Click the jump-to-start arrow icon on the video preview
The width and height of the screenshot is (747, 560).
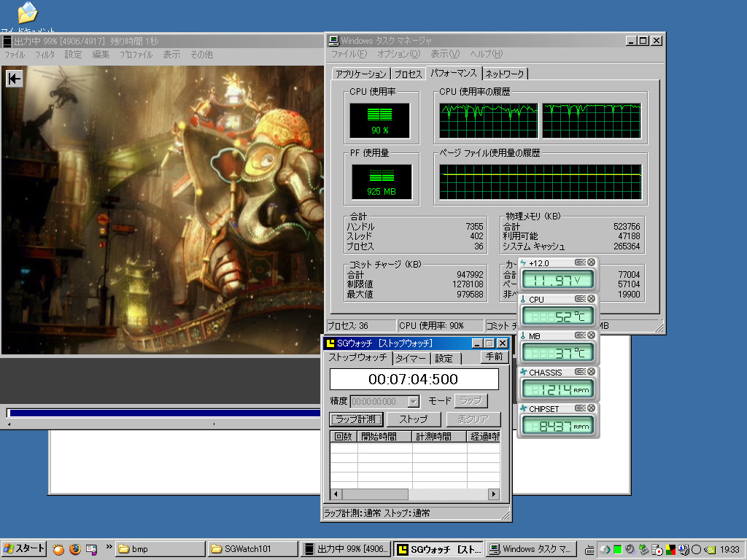click(x=15, y=79)
